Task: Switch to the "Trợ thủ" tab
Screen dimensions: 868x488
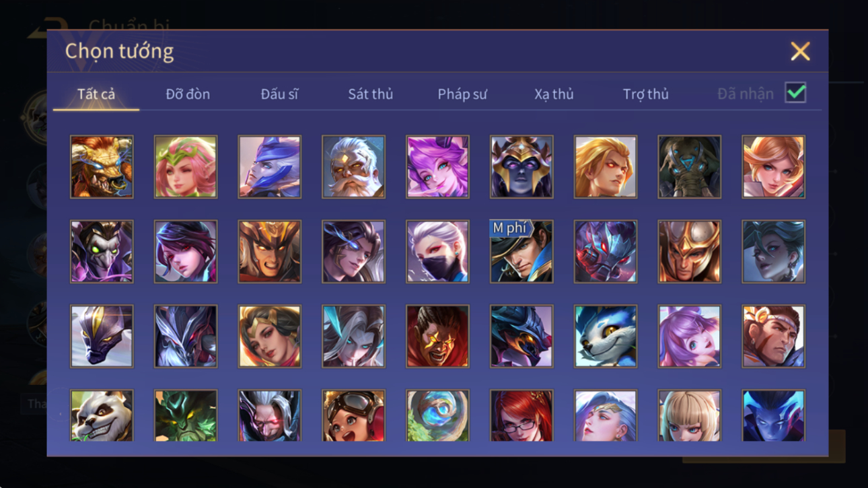Action: (645, 94)
